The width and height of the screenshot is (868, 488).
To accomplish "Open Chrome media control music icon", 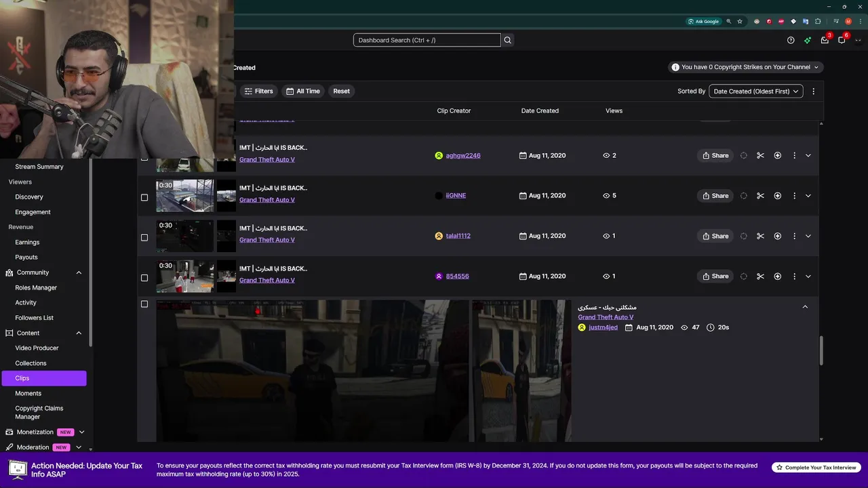I will [835, 21].
